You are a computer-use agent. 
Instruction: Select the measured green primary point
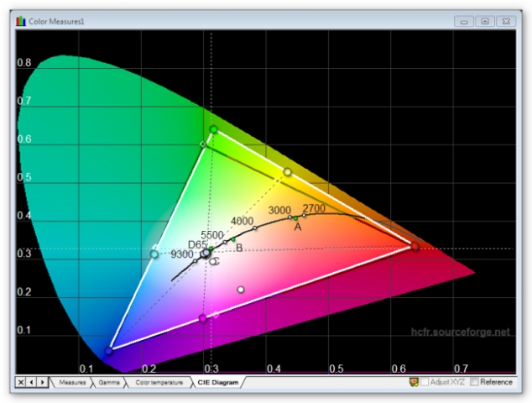[213, 129]
